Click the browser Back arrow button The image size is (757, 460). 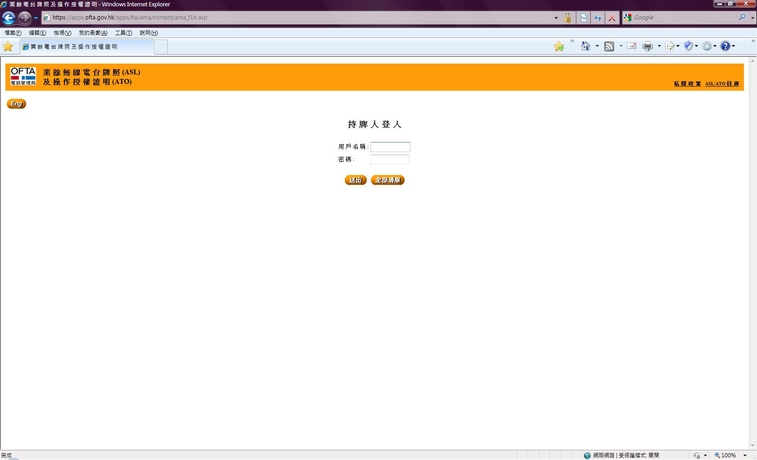click(x=9, y=18)
